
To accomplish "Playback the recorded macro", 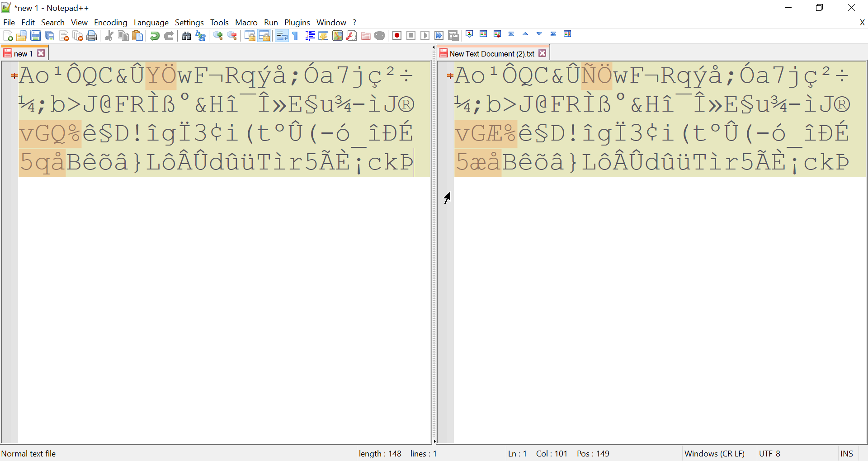I will tap(425, 35).
